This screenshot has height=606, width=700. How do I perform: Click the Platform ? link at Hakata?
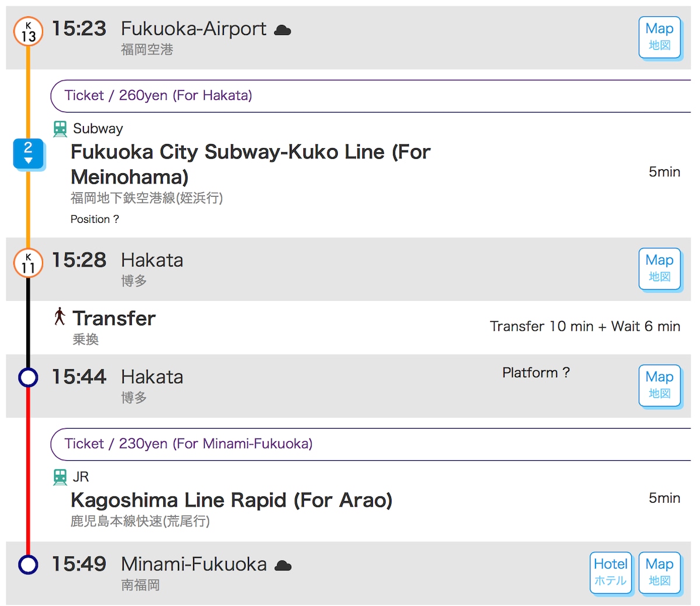click(536, 373)
